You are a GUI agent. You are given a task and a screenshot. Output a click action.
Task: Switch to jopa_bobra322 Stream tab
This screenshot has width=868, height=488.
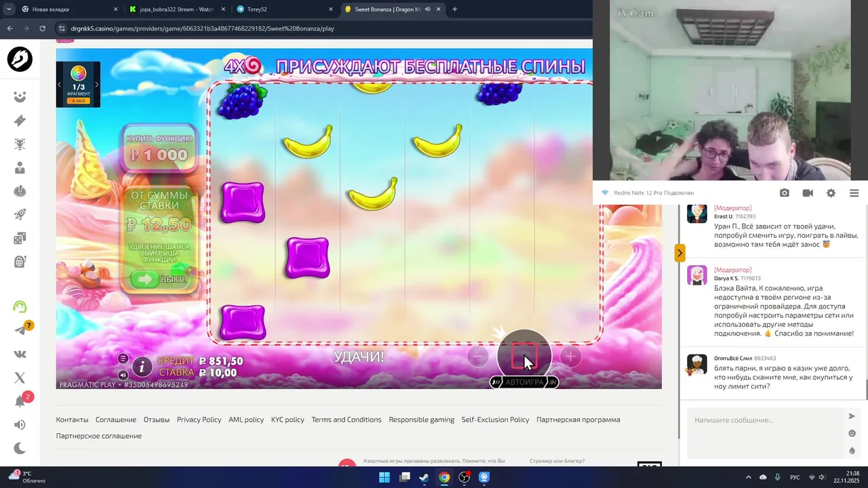coord(176,9)
